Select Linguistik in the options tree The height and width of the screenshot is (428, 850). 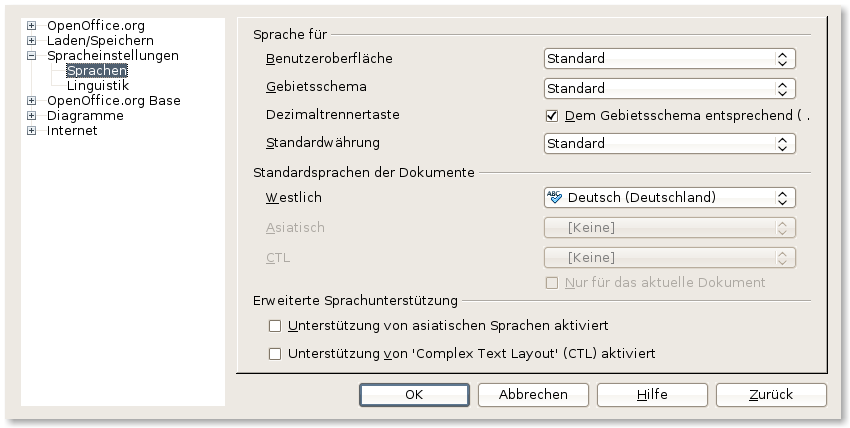click(97, 85)
